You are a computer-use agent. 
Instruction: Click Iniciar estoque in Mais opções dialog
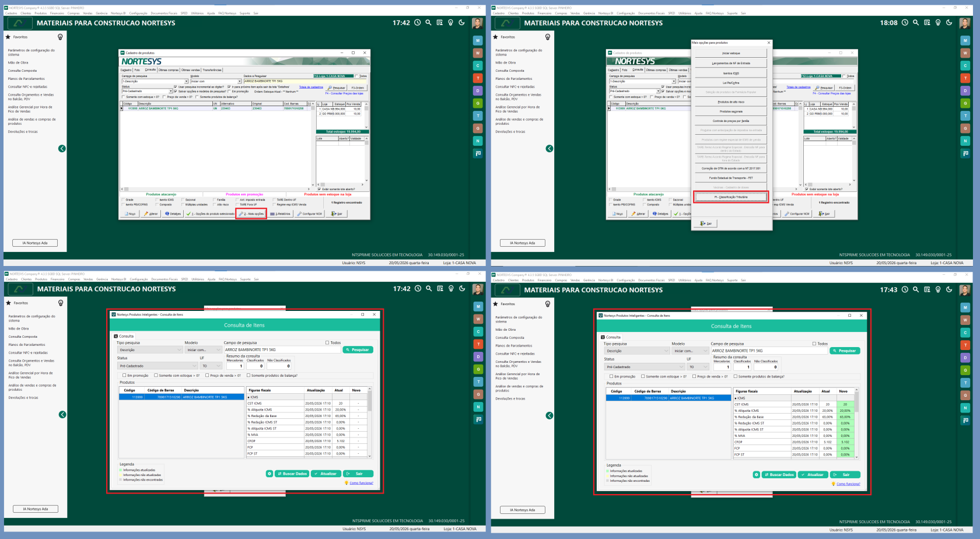[x=731, y=53]
